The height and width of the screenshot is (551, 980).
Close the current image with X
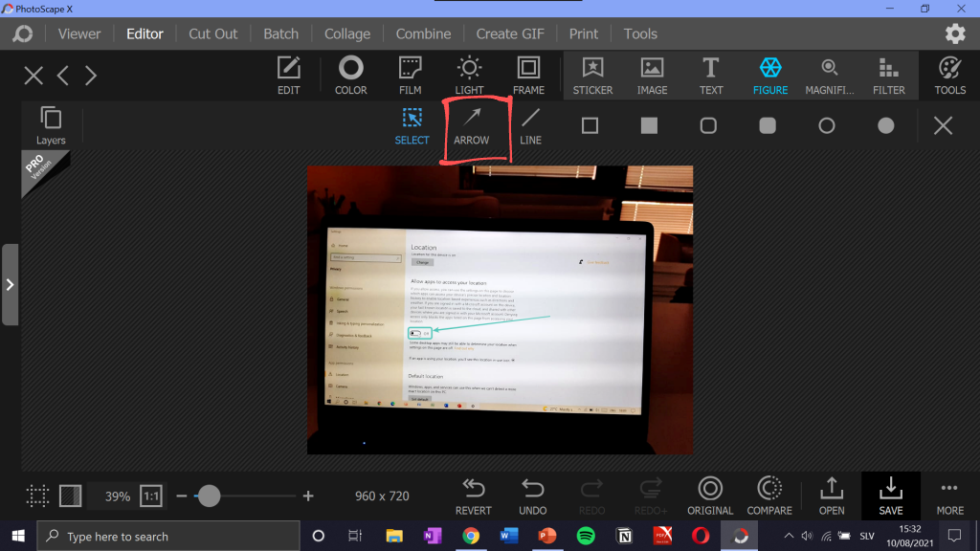(x=33, y=76)
